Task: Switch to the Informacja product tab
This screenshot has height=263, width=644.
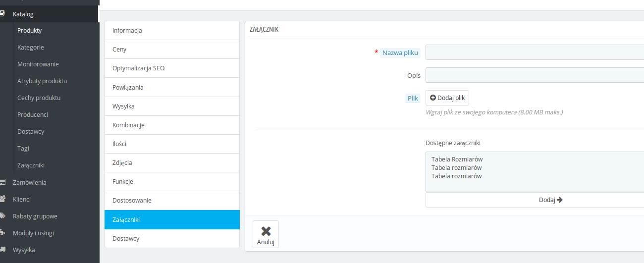Action: coord(172,30)
